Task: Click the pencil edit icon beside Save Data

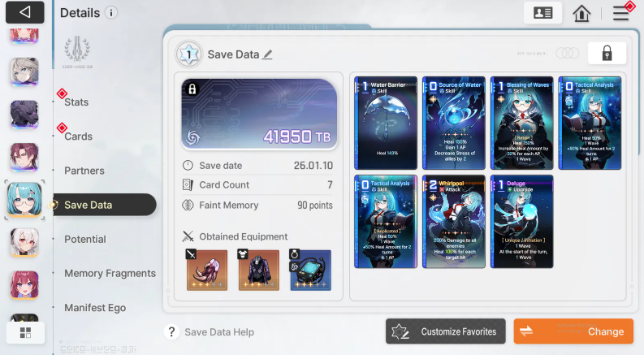Action: point(267,54)
